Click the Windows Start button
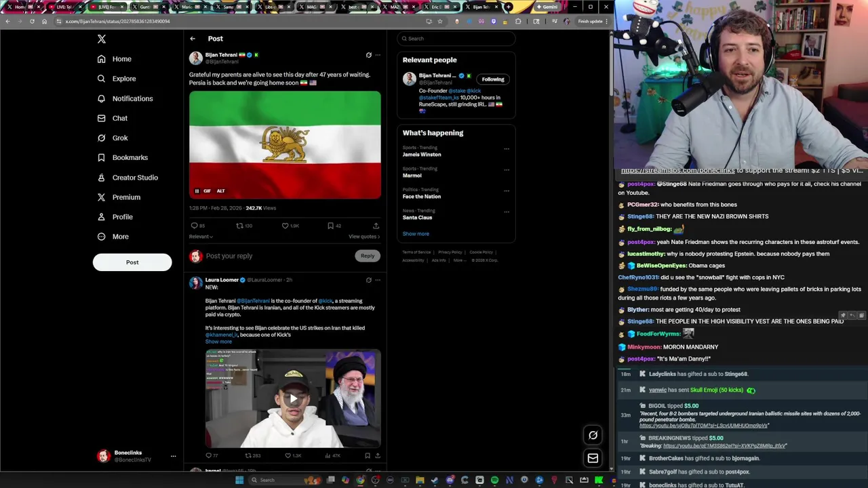868x488 pixels. (239, 480)
